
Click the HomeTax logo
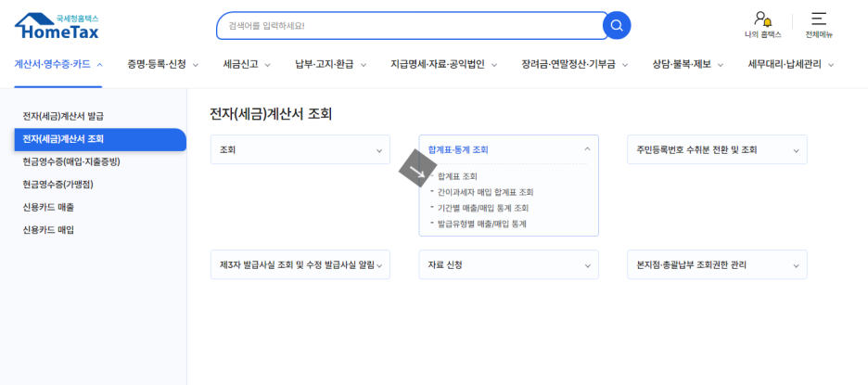57,25
